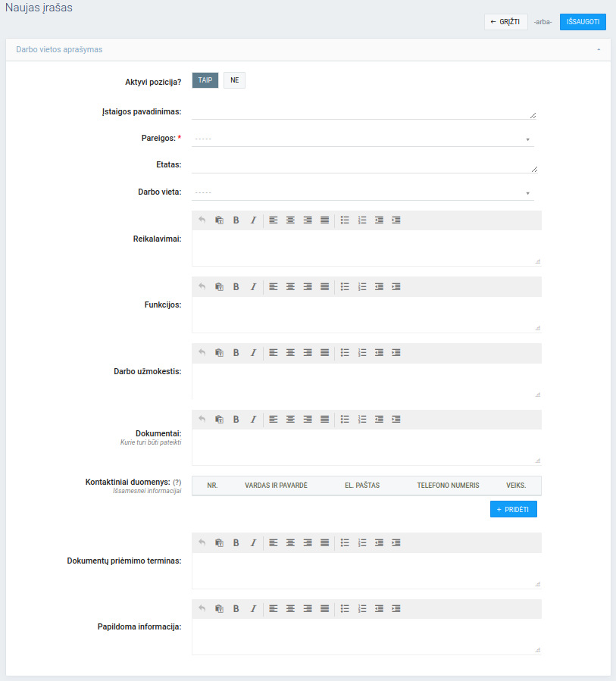
Task: Click the IŠSAUGOTI save button
Action: (x=583, y=22)
